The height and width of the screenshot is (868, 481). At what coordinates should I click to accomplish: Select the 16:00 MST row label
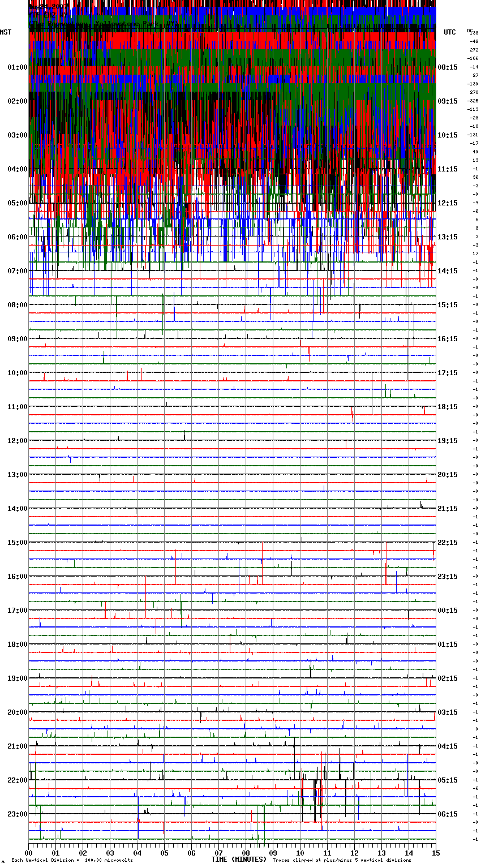(x=18, y=577)
